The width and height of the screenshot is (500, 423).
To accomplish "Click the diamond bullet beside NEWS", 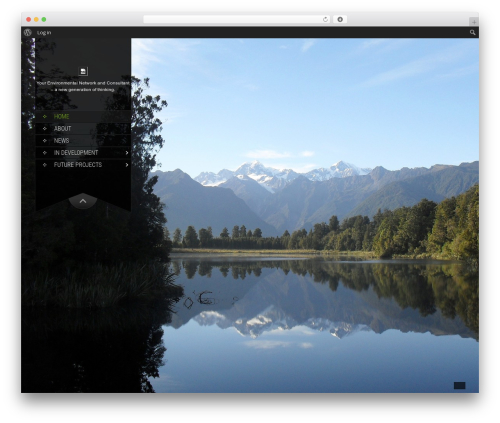I will pyautogui.click(x=45, y=141).
